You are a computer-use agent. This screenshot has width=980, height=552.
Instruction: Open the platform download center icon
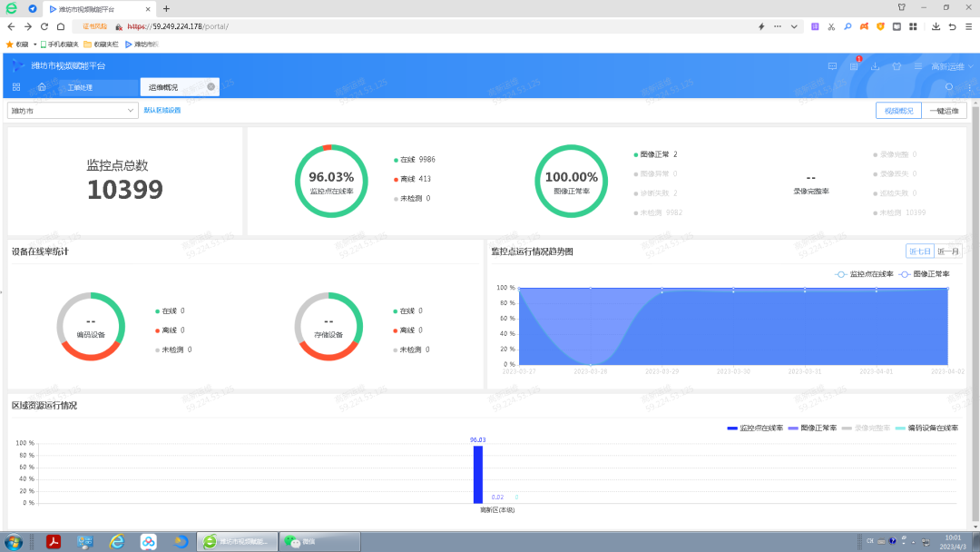point(875,66)
